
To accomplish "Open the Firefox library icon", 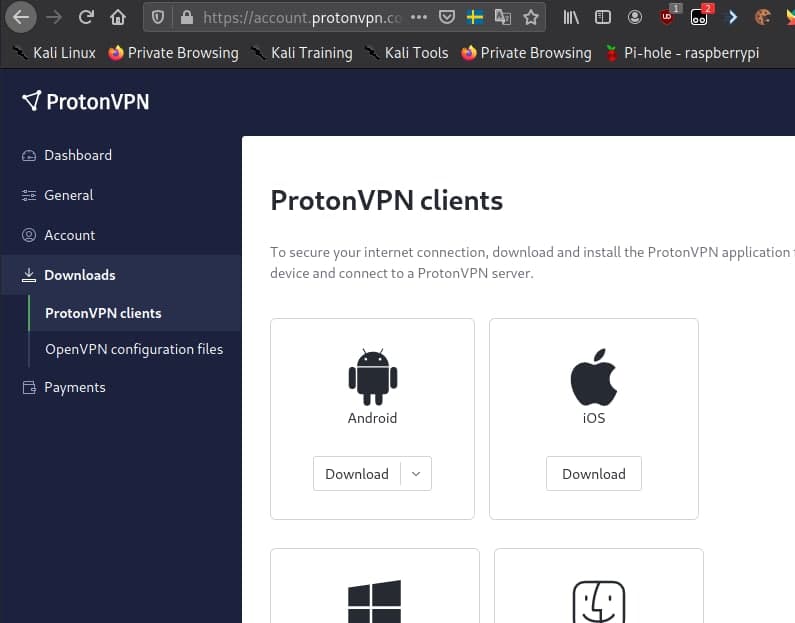I will pyautogui.click(x=571, y=17).
